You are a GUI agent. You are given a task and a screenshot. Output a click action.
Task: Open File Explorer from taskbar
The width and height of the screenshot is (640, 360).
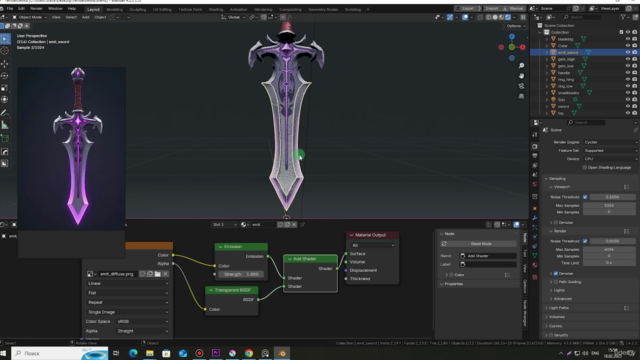coord(150,353)
